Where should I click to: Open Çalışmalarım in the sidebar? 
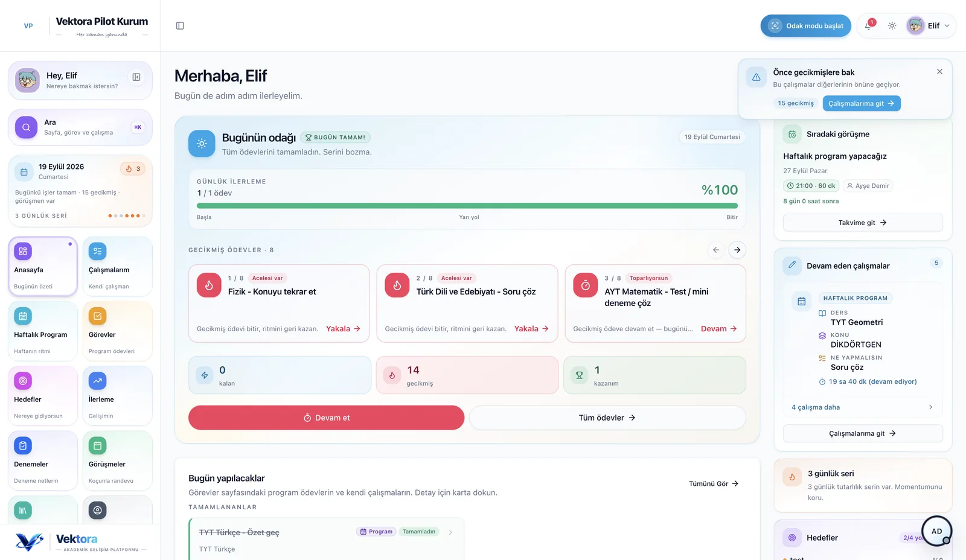tap(117, 266)
